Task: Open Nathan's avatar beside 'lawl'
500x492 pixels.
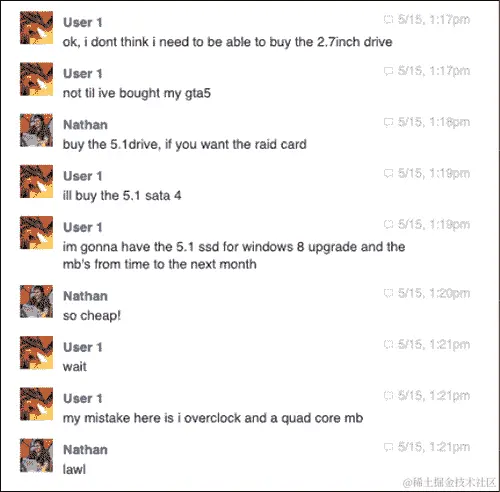Action: (x=36, y=455)
